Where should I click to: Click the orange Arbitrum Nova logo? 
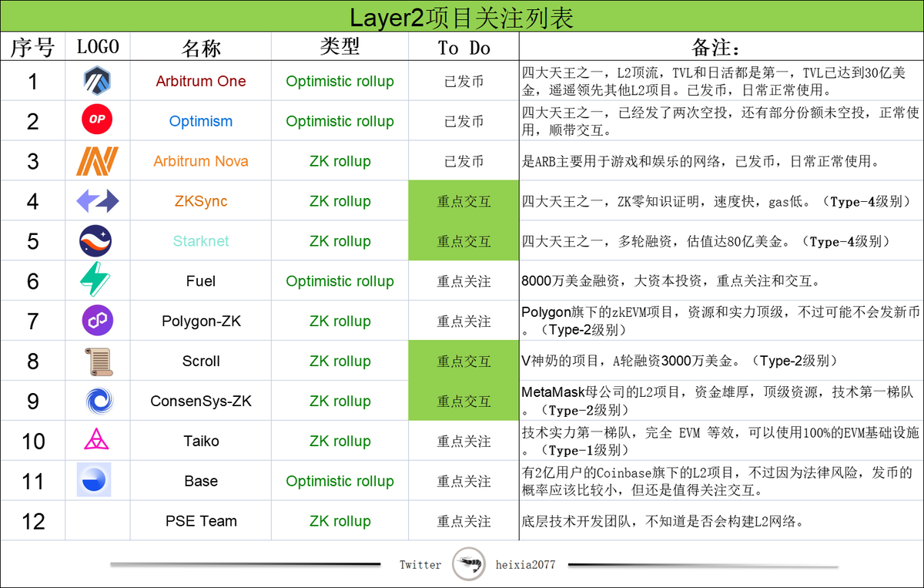[x=97, y=160]
